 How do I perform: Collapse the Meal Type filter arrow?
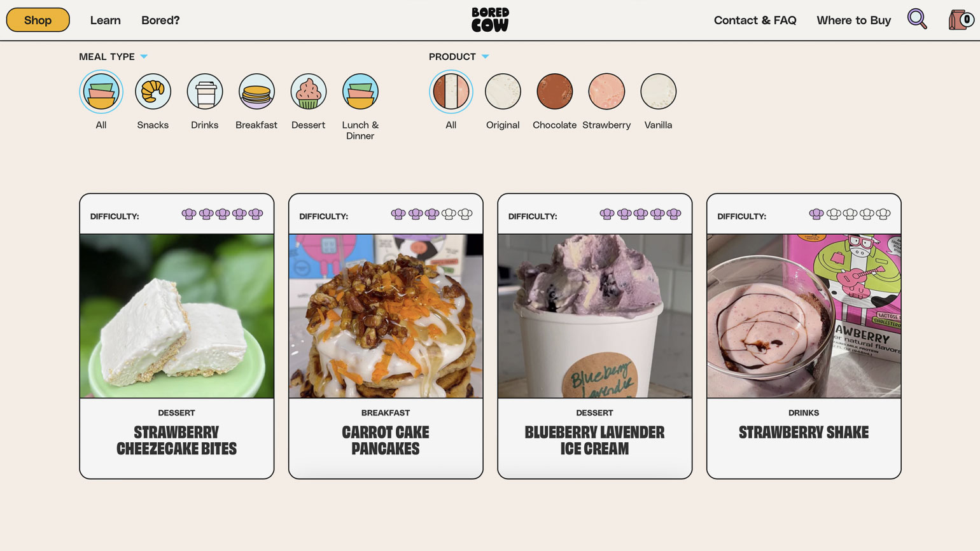[144, 57]
